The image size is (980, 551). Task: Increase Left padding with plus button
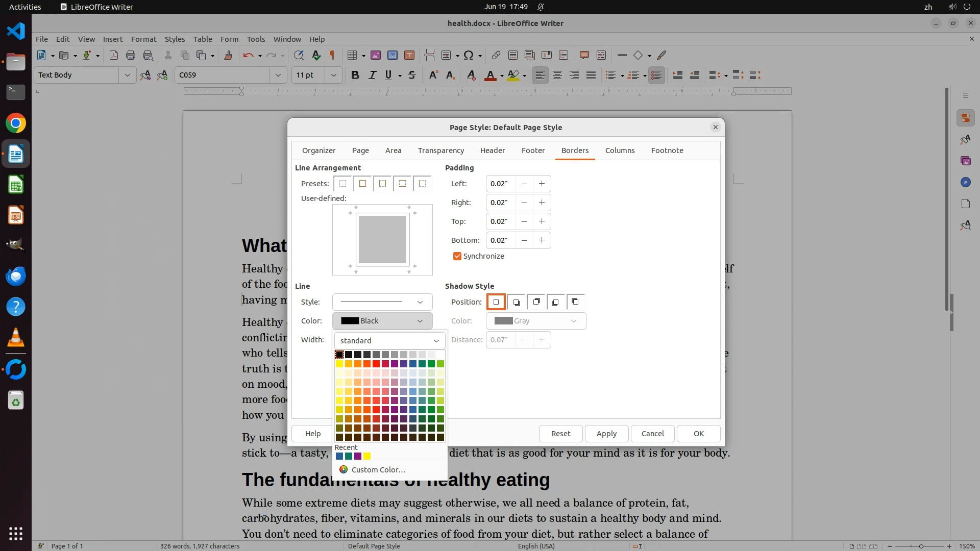(x=542, y=184)
